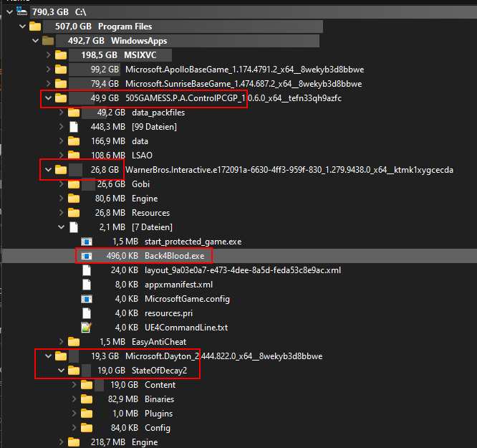This screenshot has width=477, height=448.
Task: Click the 790,3 GB size of C:\
Action: coord(50,12)
